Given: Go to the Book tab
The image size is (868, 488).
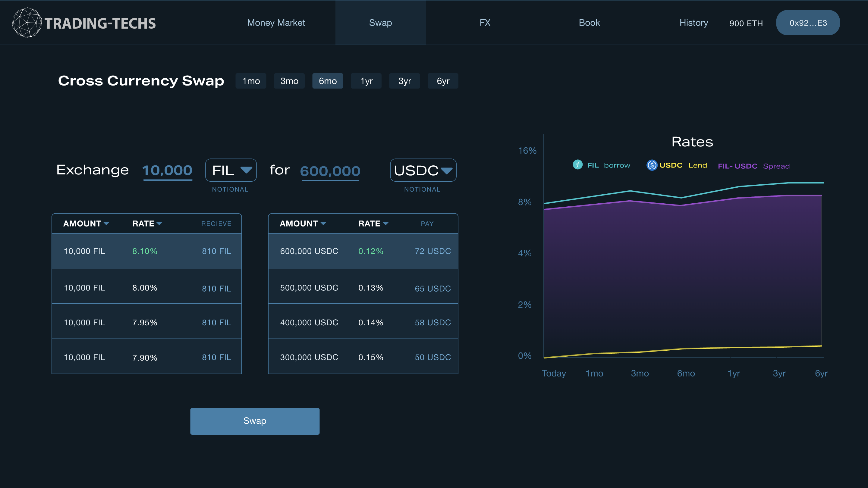Looking at the screenshot, I should click(x=589, y=23).
